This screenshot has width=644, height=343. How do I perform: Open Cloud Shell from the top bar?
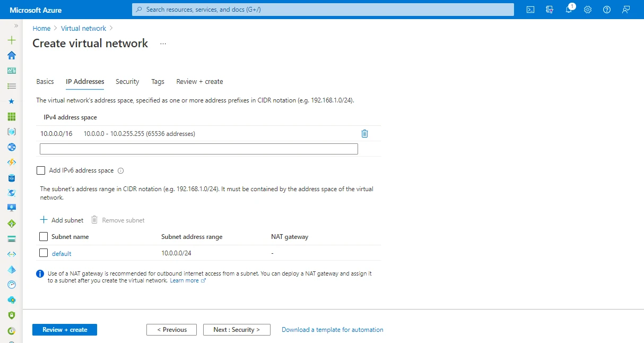coord(530,10)
